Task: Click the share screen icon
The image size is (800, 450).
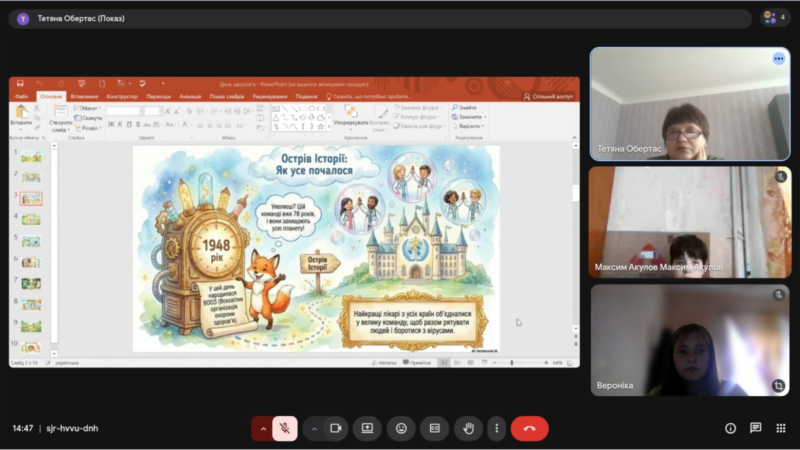Action: click(368, 428)
